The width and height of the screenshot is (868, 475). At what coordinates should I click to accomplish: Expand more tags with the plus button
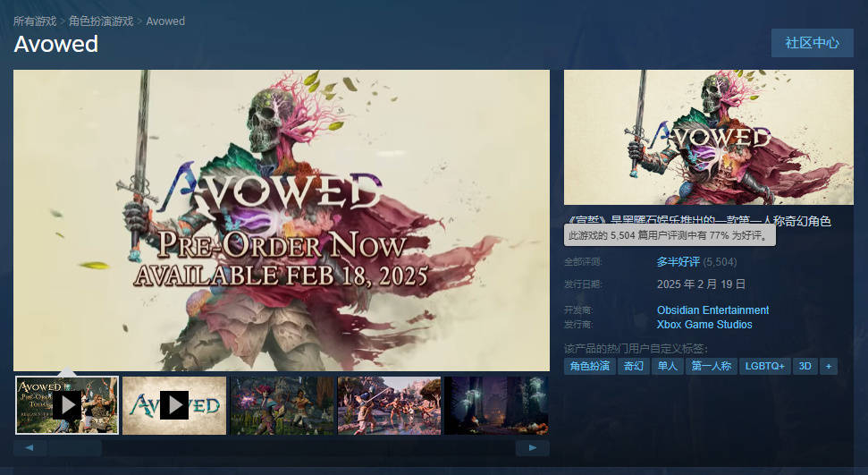(829, 367)
